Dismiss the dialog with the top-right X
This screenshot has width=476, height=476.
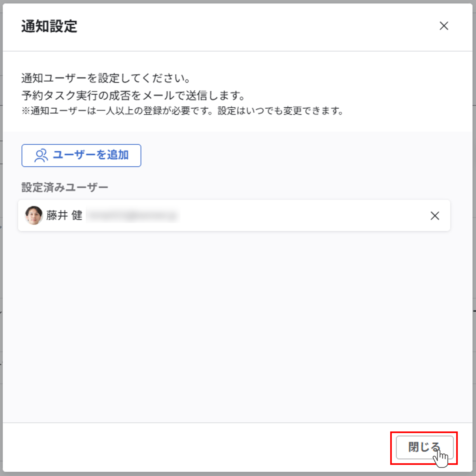point(444,26)
